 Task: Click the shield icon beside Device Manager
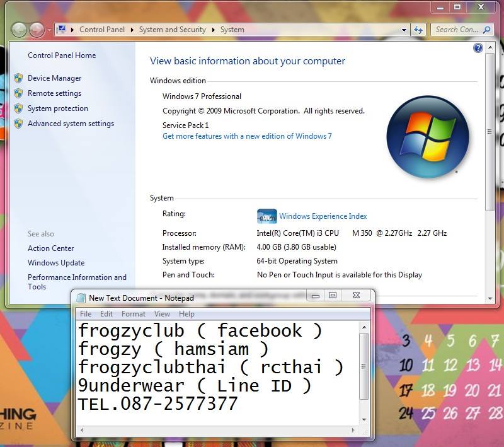(18, 78)
